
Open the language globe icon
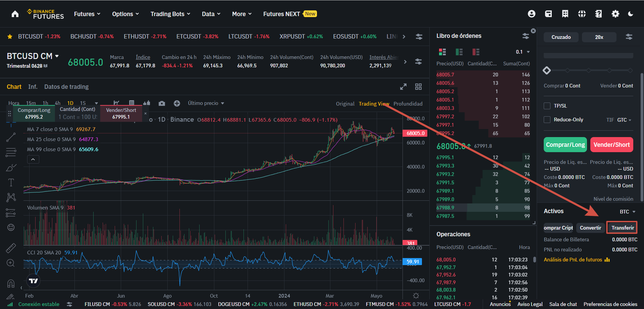582,14
